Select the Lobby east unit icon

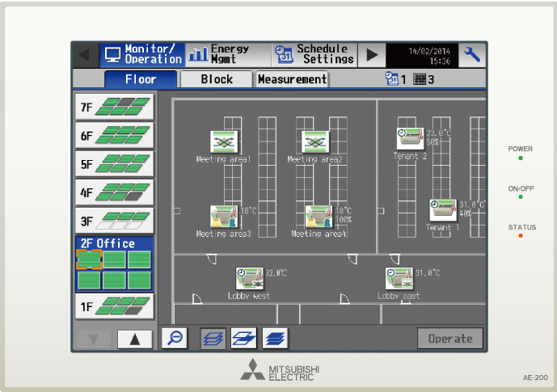(399, 278)
